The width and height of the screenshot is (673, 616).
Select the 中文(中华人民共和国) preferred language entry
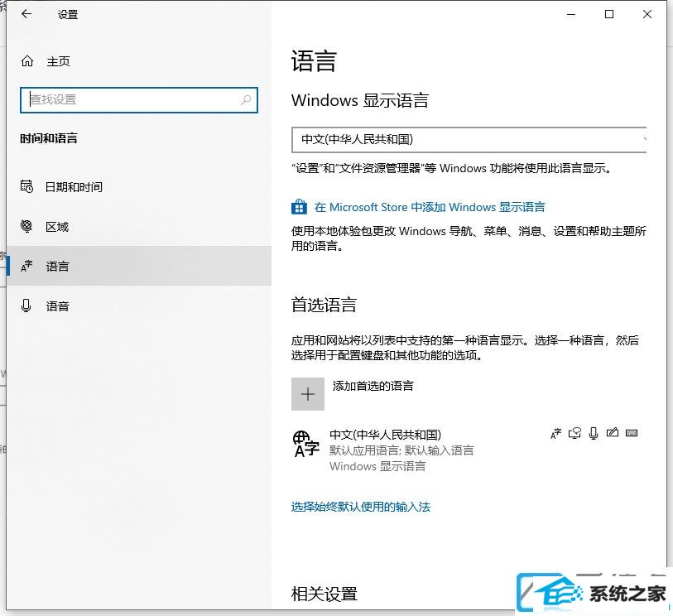[469, 450]
